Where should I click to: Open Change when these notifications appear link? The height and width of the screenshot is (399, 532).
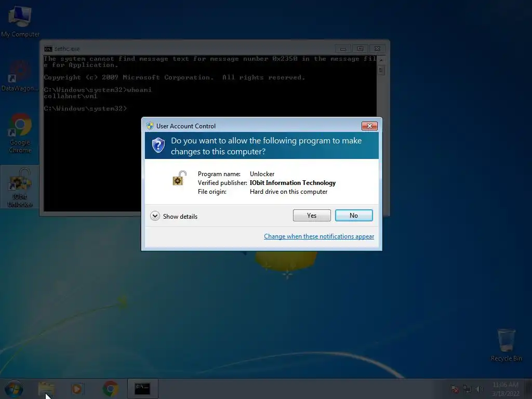(319, 236)
